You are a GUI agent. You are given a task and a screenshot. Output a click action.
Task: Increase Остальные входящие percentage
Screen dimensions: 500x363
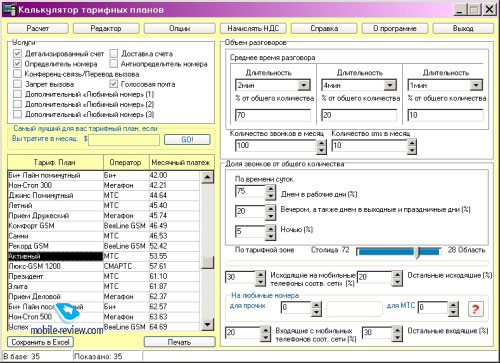pyautogui.click(x=397, y=330)
